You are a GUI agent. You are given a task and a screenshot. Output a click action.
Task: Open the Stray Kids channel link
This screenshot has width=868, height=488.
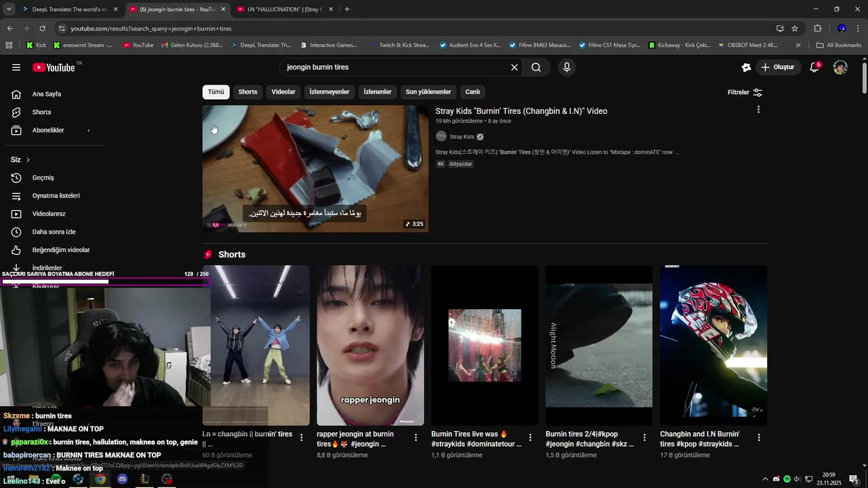tap(462, 137)
